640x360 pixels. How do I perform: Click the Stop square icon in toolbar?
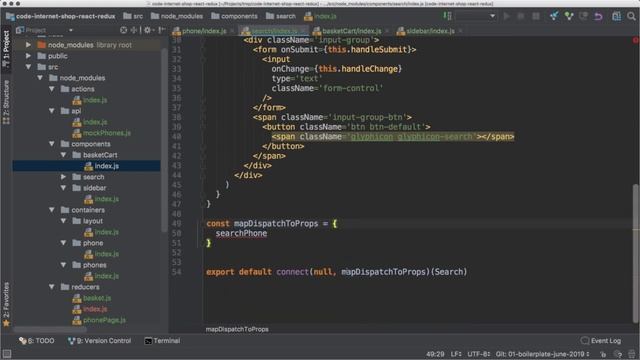[536, 16]
